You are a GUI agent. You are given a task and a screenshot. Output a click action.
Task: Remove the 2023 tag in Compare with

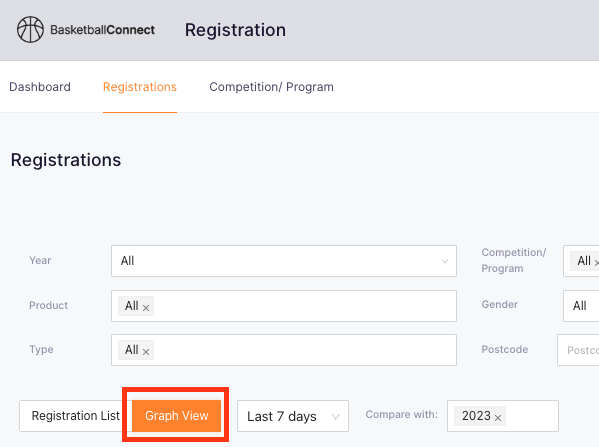tap(498, 418)
